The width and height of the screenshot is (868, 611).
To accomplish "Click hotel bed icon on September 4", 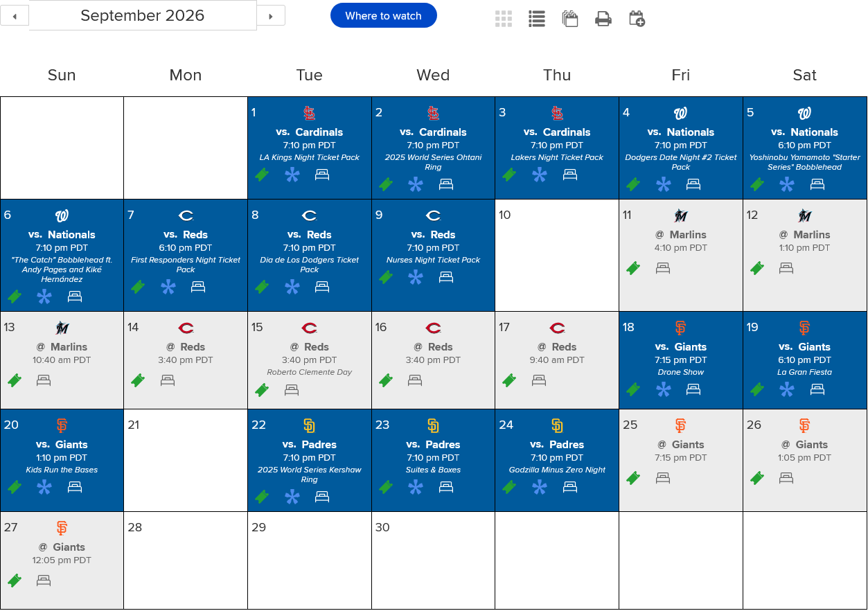I will coord(693,184).
